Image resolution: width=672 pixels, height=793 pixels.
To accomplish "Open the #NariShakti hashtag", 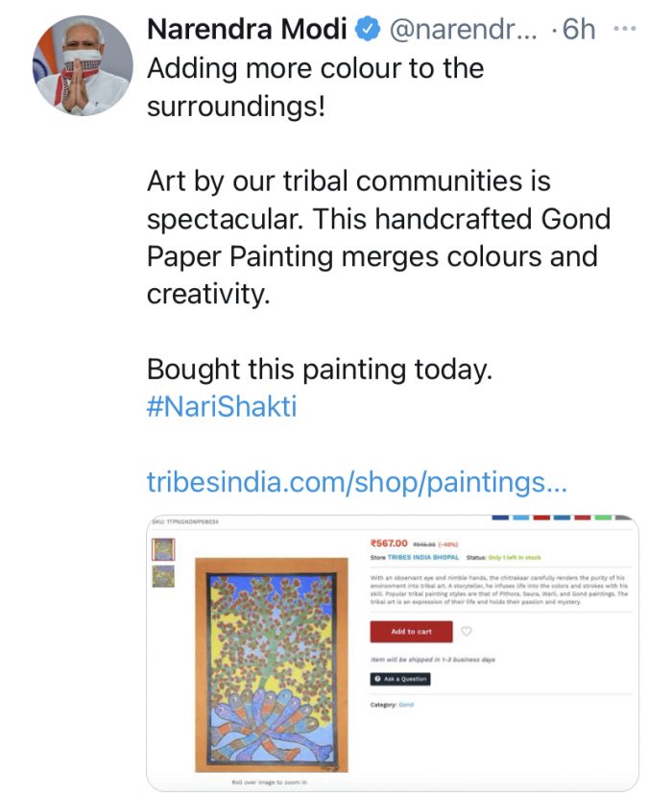I will (x=222, y=406).
